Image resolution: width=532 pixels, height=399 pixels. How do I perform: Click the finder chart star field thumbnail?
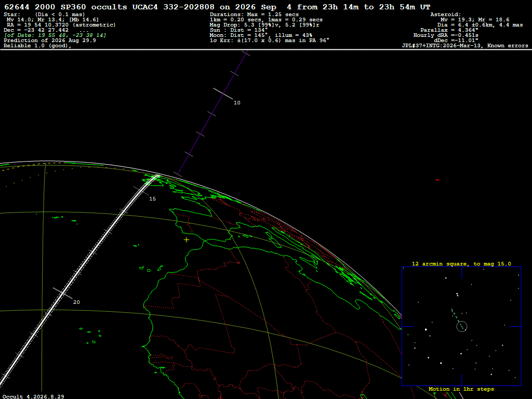461,326
